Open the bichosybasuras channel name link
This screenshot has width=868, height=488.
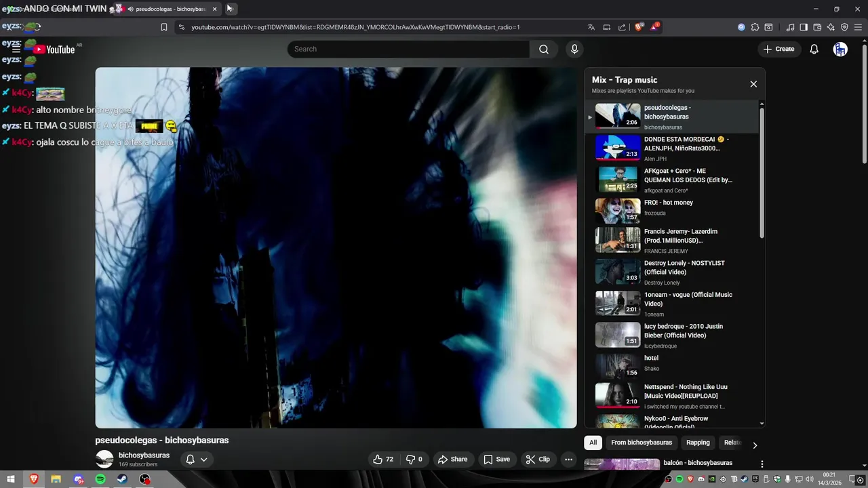(144, 455)
